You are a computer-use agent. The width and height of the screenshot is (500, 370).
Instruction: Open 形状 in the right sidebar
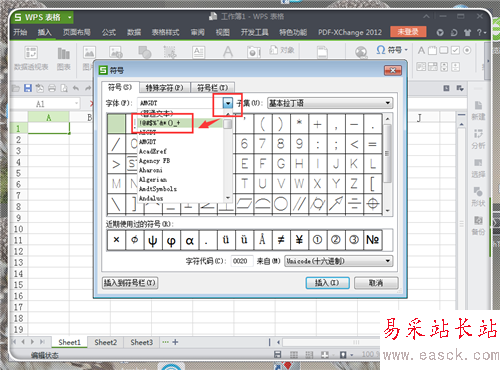[x=478, y=197]
